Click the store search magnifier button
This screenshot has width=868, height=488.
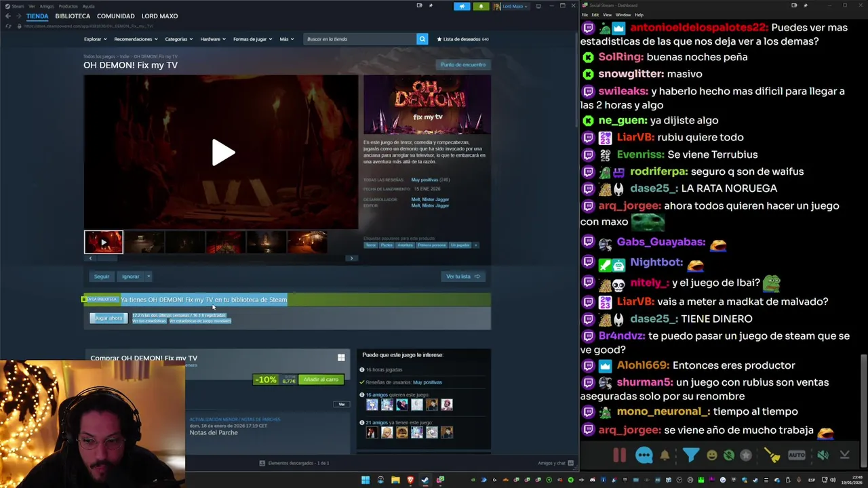point(422,39)
